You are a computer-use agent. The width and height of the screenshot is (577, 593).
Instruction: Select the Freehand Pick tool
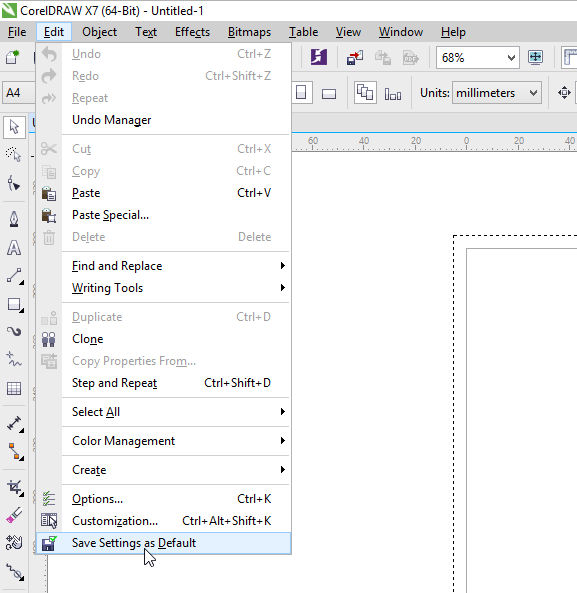pyautogui.click(x=14, y=154)
